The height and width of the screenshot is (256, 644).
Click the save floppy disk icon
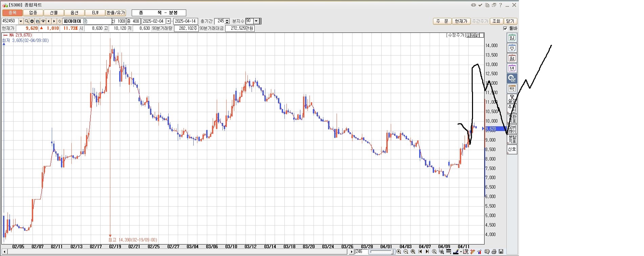pos(501,252)
